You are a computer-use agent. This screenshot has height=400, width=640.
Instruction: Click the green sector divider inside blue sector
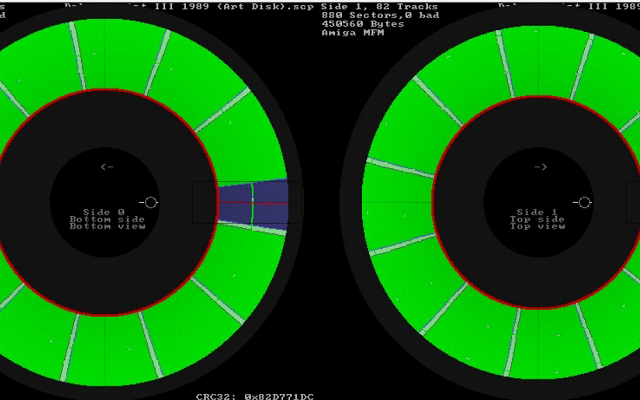[252, 207]
